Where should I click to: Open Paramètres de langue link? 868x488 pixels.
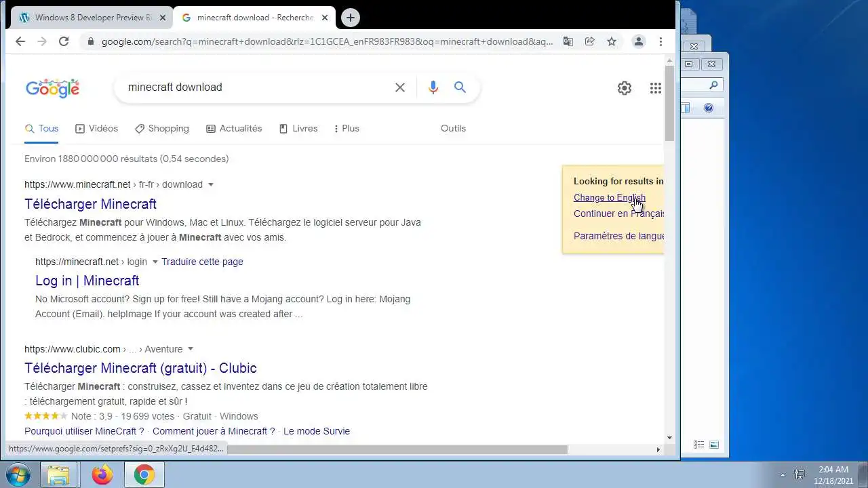[618, 236]
